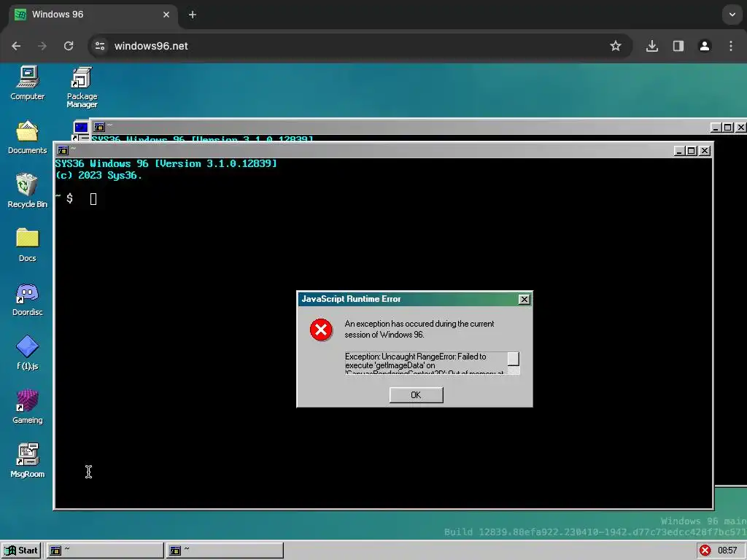Click the red error icon in system tray
This screenshot has width=747, height=560.
(705, 551)
